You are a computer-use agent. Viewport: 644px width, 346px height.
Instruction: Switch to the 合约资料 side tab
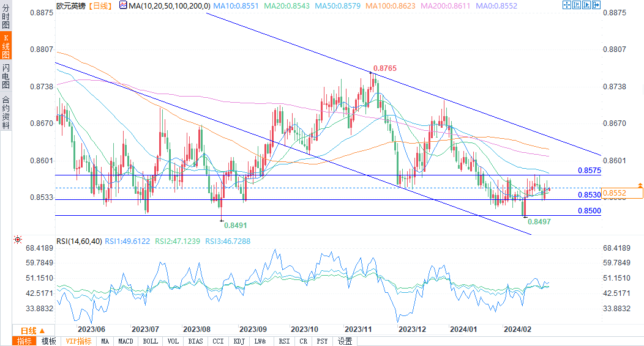pos(6,112)
